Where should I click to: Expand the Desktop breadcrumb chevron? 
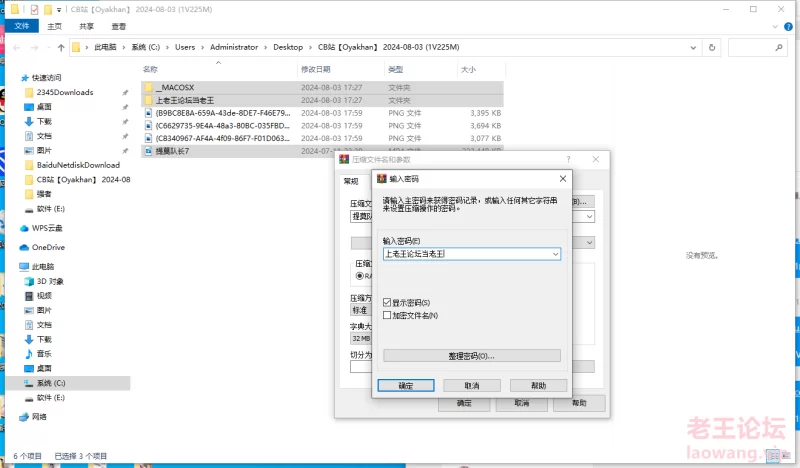(x=310, y=47)
